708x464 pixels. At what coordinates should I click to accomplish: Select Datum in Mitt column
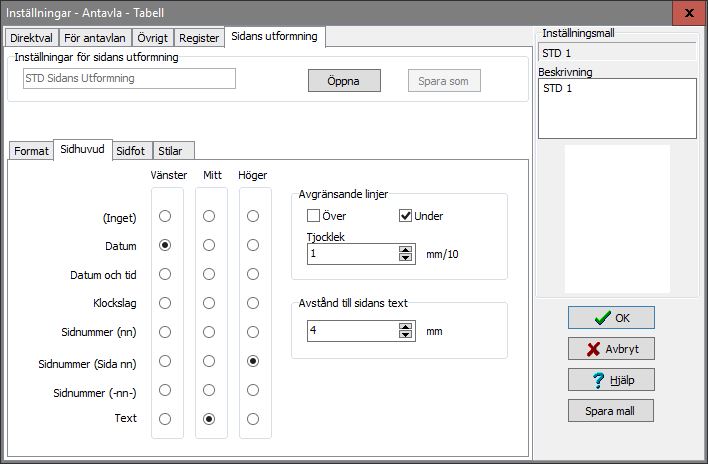click(x=209, y=245)
